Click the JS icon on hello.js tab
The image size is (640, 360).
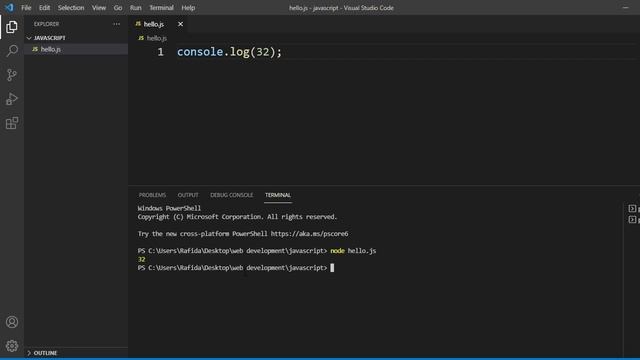(138, 24)
